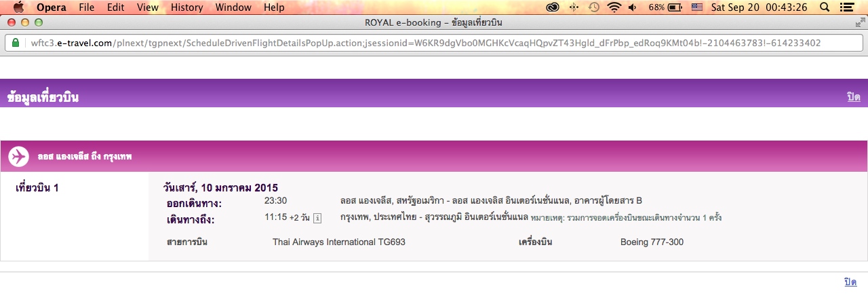This screenshot has width=868, height=294.
Task: Click the เที่ยวบิน 1 label
Action: pos(37,187)
